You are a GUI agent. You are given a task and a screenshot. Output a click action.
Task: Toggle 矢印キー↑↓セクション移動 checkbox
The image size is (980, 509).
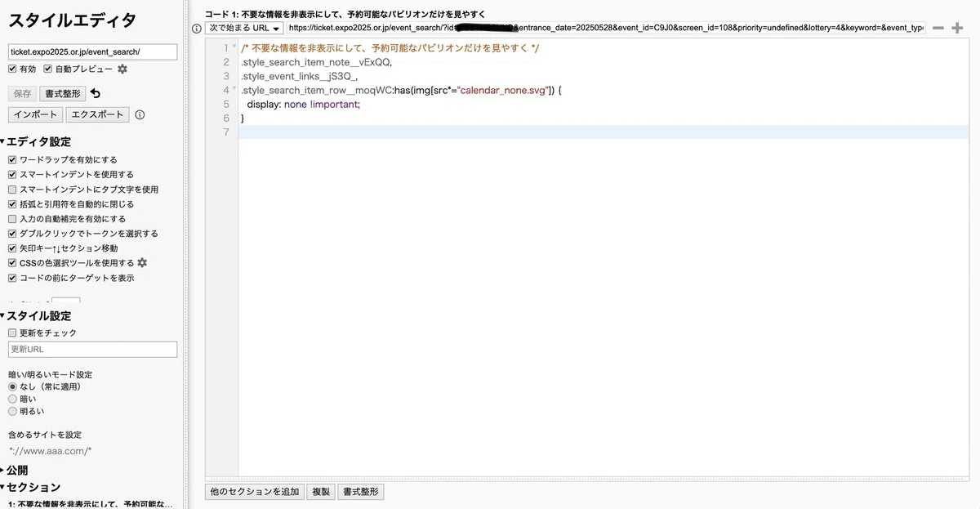pyautogui.click(x=12, y=248)
